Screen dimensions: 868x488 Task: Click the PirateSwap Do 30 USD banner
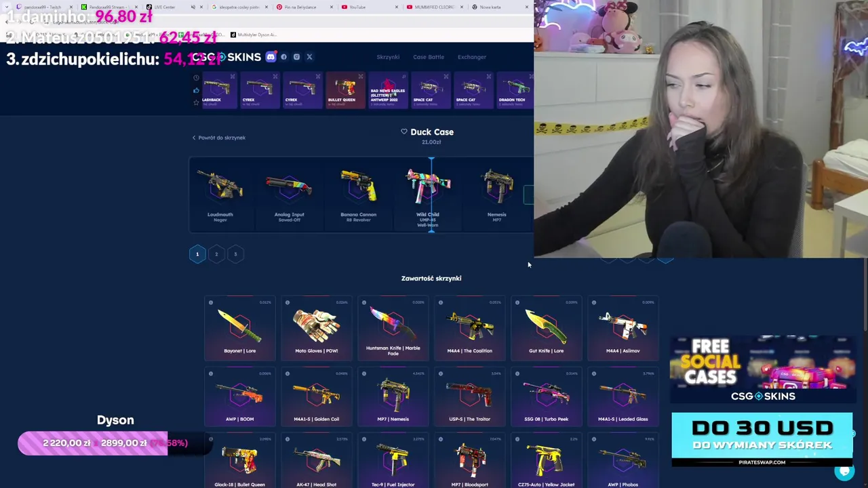762,439
